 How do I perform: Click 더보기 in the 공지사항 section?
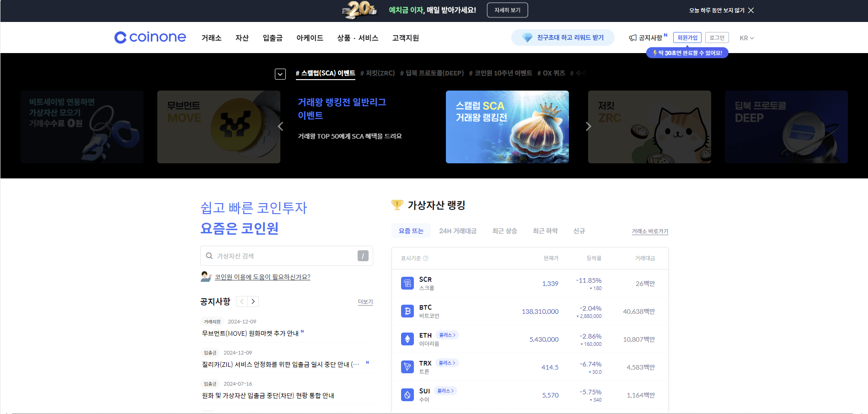(365, 301)
